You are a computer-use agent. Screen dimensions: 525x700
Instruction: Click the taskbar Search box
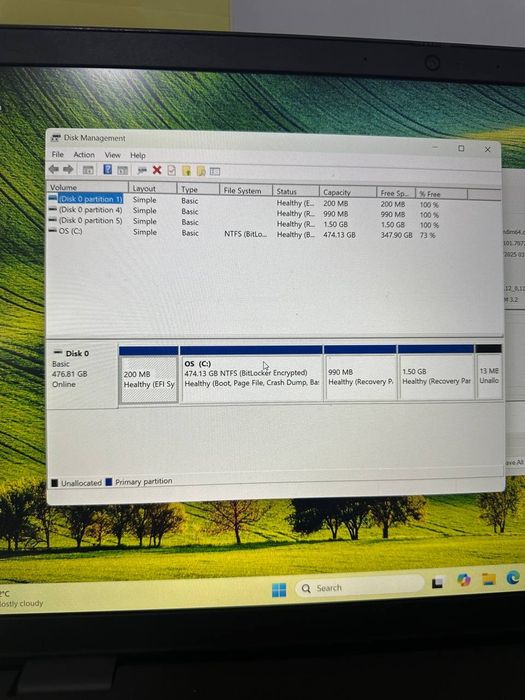pyautogui.click(x=359, y=587)
